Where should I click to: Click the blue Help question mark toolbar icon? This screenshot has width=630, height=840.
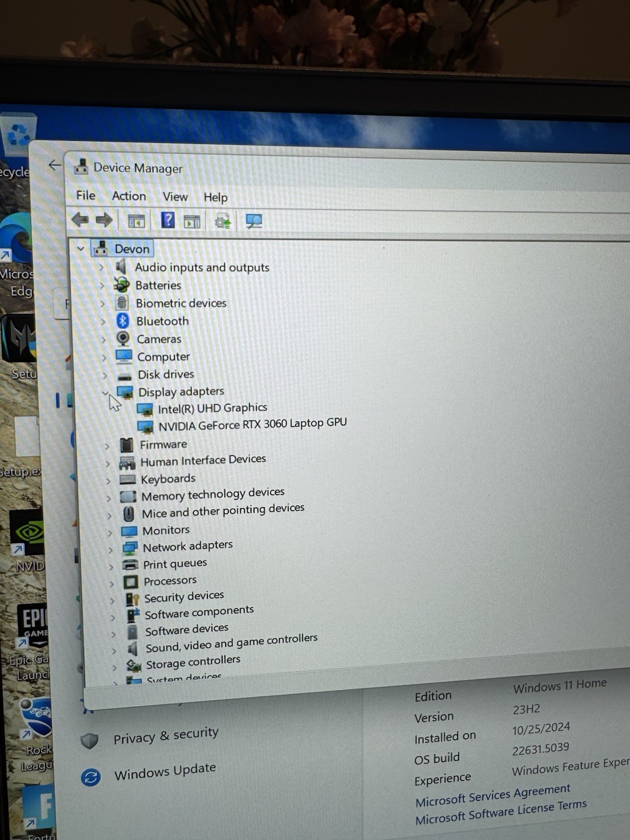(x=168, y=220)
